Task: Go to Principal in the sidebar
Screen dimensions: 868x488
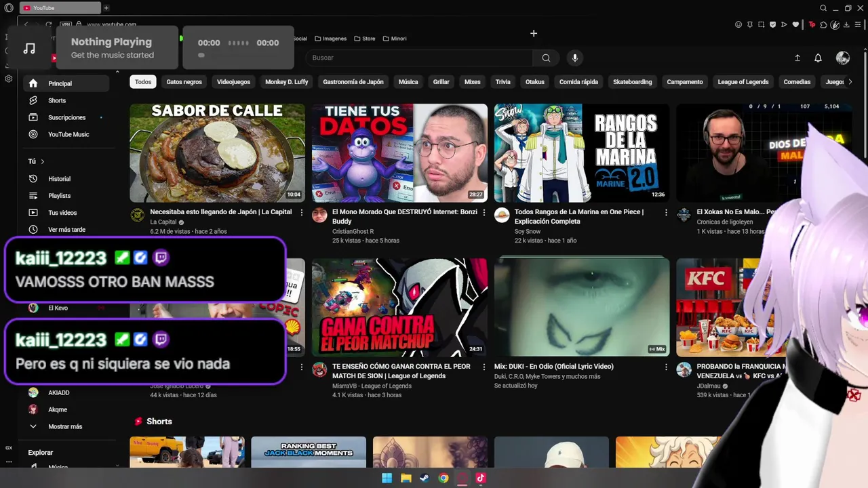Action: (x=66, y=83)
